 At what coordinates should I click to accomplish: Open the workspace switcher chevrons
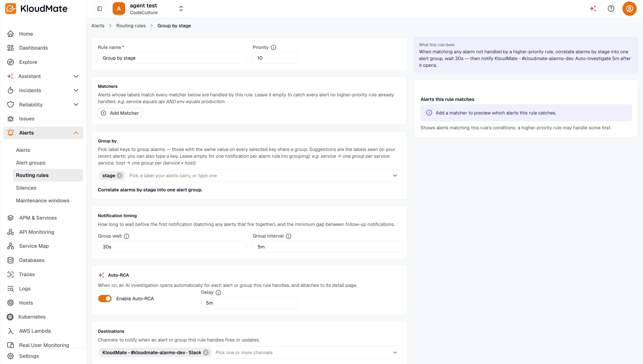coord(181,9)
